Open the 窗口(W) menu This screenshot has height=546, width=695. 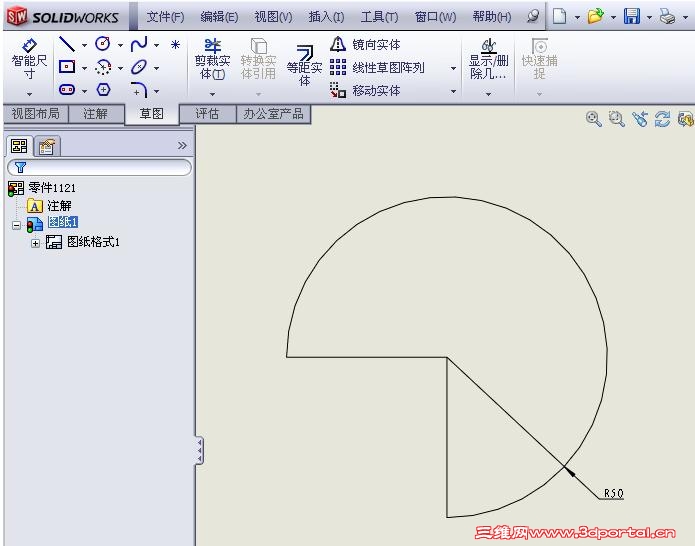(x=435, y=17)
